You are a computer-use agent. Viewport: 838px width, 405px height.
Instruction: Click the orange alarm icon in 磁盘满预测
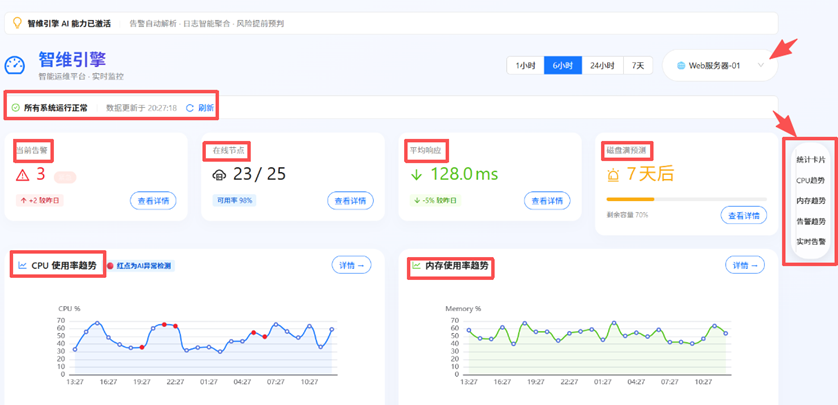pyautogui.click(x=613, y=175)
